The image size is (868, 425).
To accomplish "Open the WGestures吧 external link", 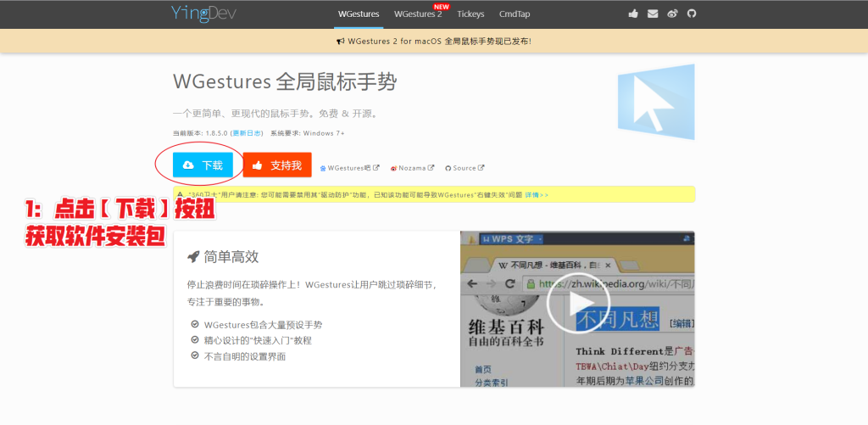I will (x=349, y=168).
